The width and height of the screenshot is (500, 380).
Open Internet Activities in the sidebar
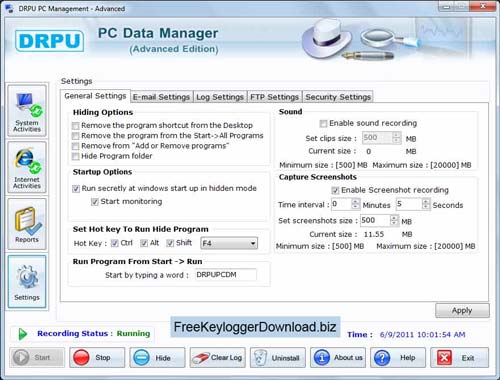coord(27,167)
